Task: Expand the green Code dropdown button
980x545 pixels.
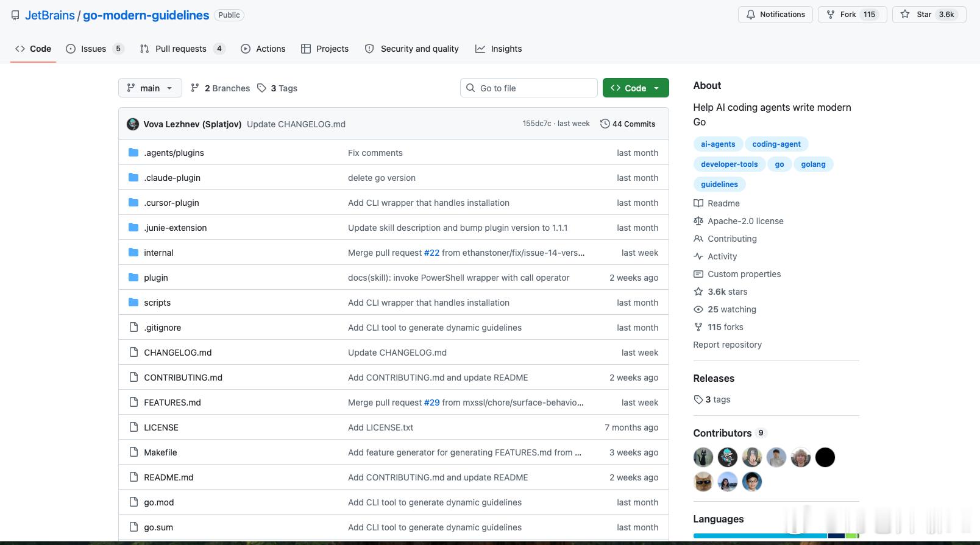Action: tap(636, 88)
